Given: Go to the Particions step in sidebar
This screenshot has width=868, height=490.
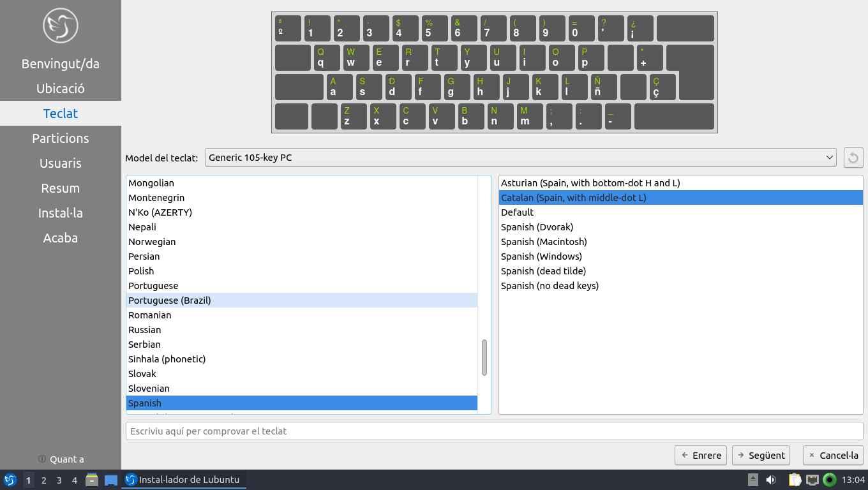Looking at the screenshot, I should coord(61,138).
